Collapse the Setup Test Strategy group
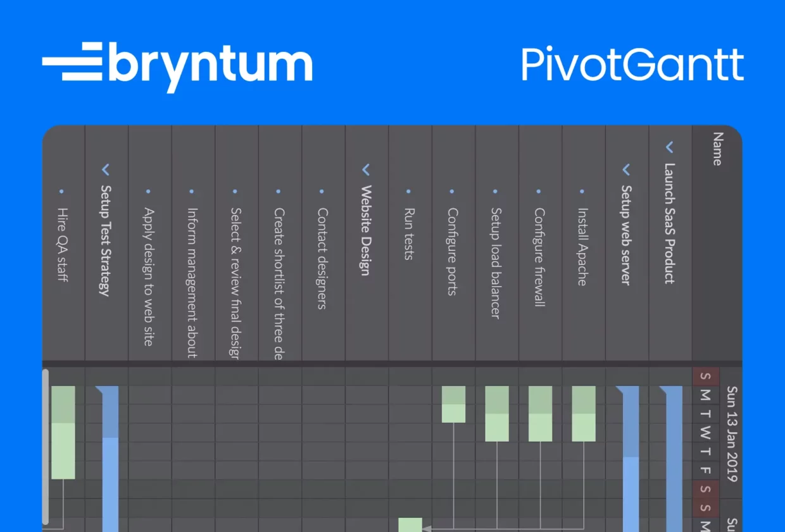Screen dimensions: 785x532 point(105,170)
